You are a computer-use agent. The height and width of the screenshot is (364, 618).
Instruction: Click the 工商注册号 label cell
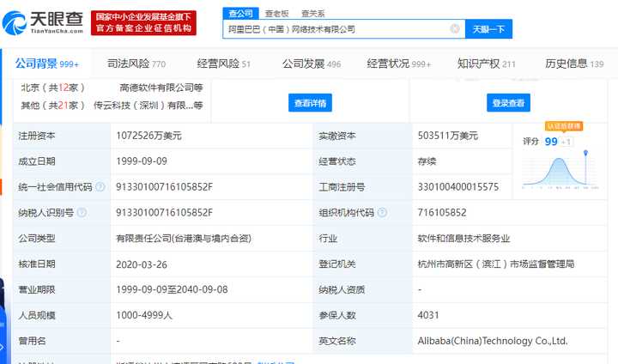(362, 187)
